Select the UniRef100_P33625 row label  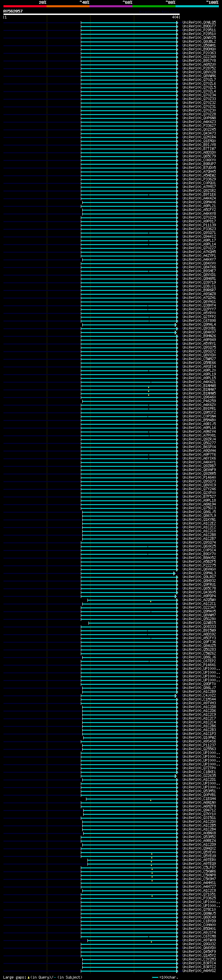pyautogui.click(x=199, y=898)
